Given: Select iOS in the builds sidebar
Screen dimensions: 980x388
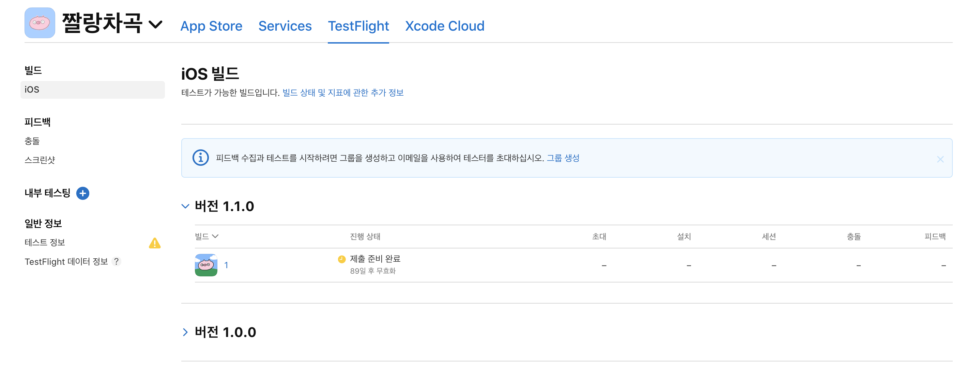Looking at the screenshot, I should click(x=92, y=90).
